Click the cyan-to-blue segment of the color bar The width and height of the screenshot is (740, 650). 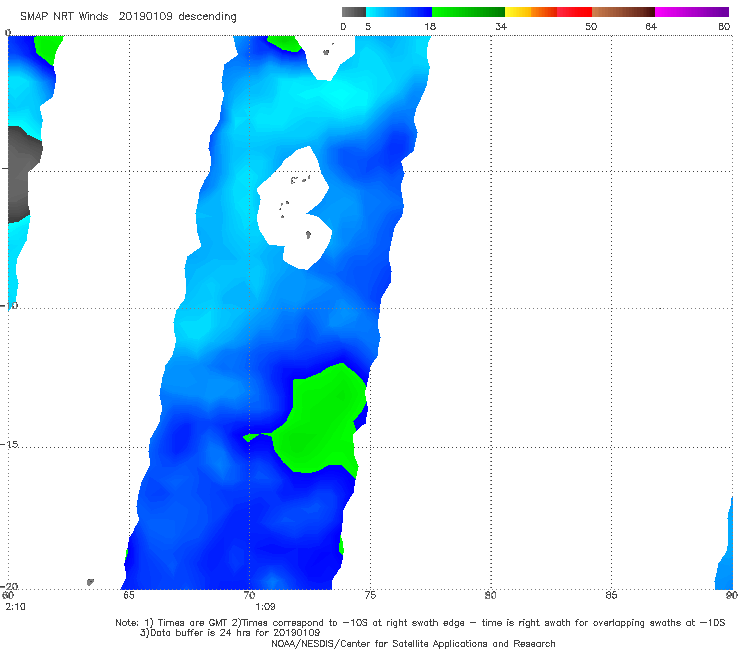click(x=399, y=12)
